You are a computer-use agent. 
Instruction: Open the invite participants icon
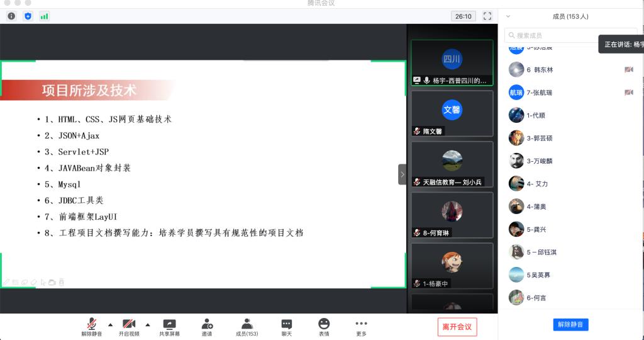(x=207, y=324)
